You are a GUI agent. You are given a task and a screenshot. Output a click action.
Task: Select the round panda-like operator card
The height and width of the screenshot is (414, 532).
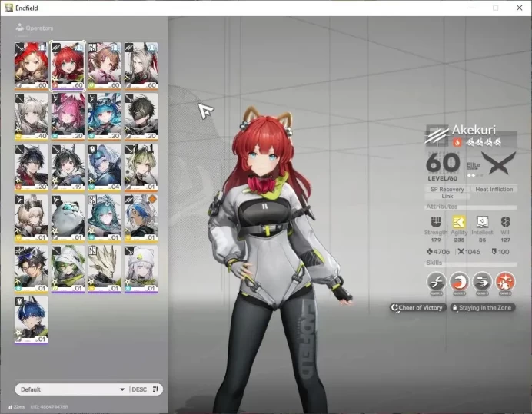[x=68, y=218]
